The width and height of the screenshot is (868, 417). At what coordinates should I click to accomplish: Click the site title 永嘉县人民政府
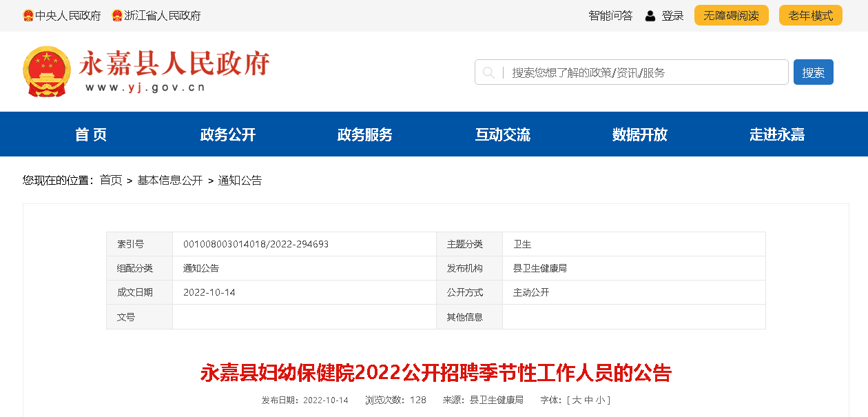[x=174, y=64]
